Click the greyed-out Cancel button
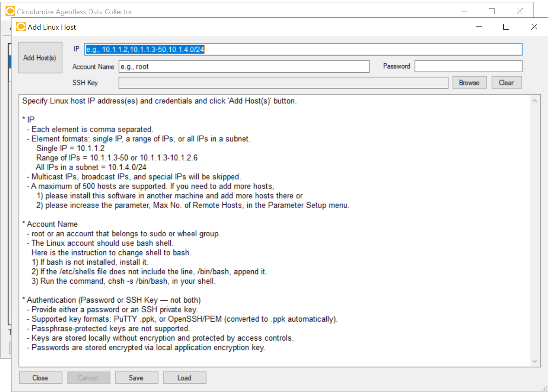This screenshot has width=548, height=392. 88,378
